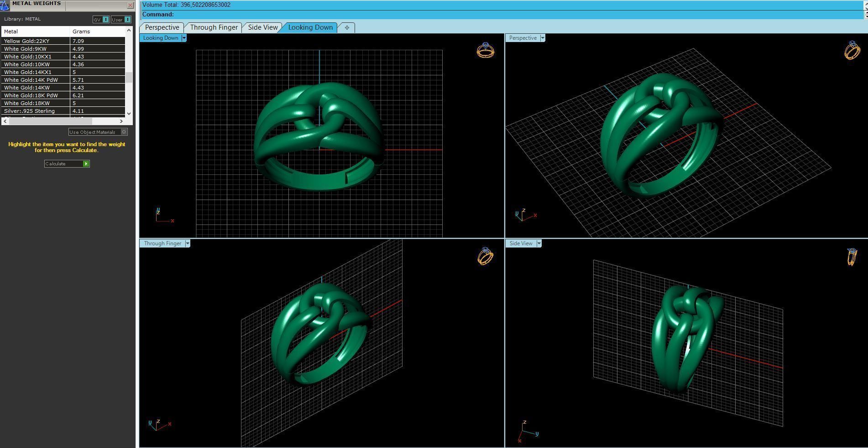The image size is (868, 448).
Task: Toggle the GV library switch
Action: click(x=101, y=20)
